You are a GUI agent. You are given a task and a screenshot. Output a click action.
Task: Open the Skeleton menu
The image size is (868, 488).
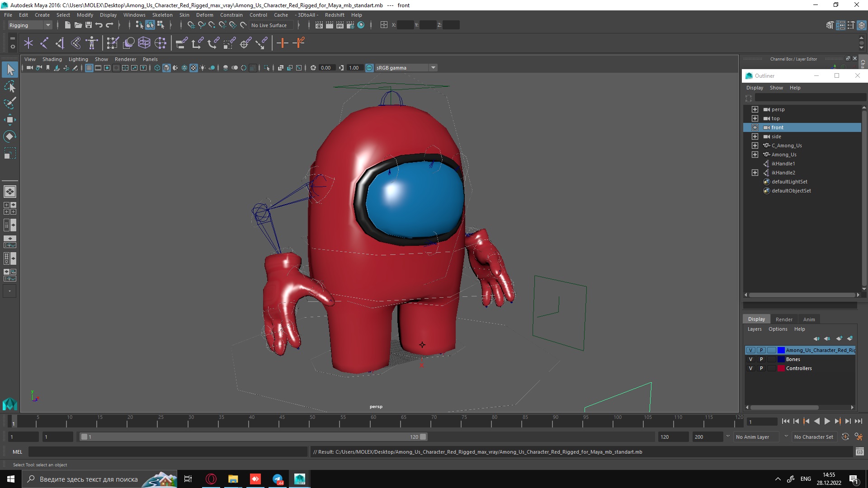pos(162,15)
